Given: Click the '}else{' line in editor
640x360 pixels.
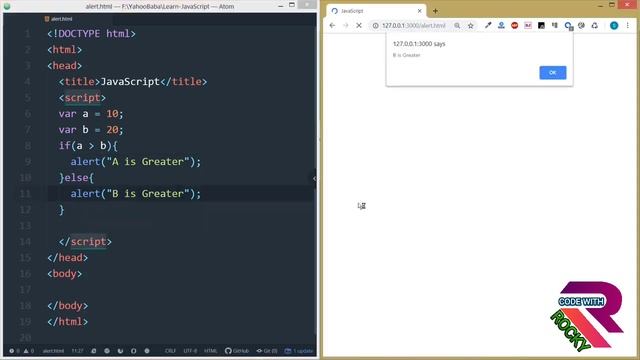Looking at the screenshot, I should pyautogui.click(x=76, y=178).
